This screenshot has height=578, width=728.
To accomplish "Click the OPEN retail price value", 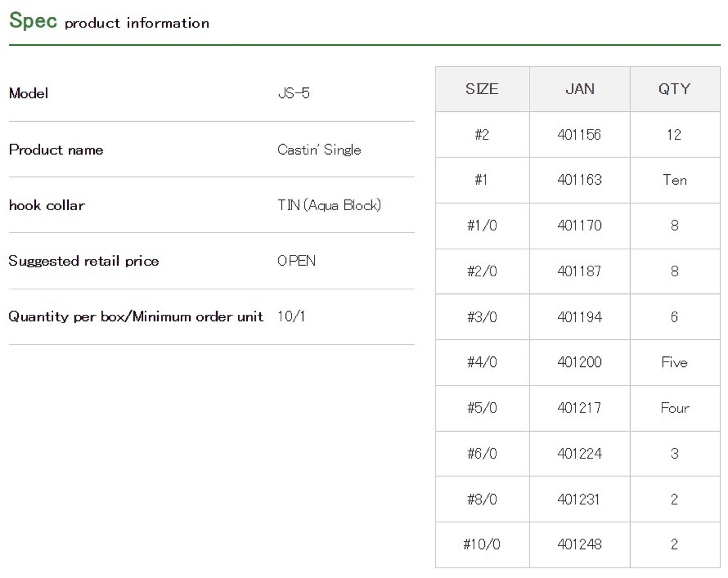I will [x=296, y=261].
